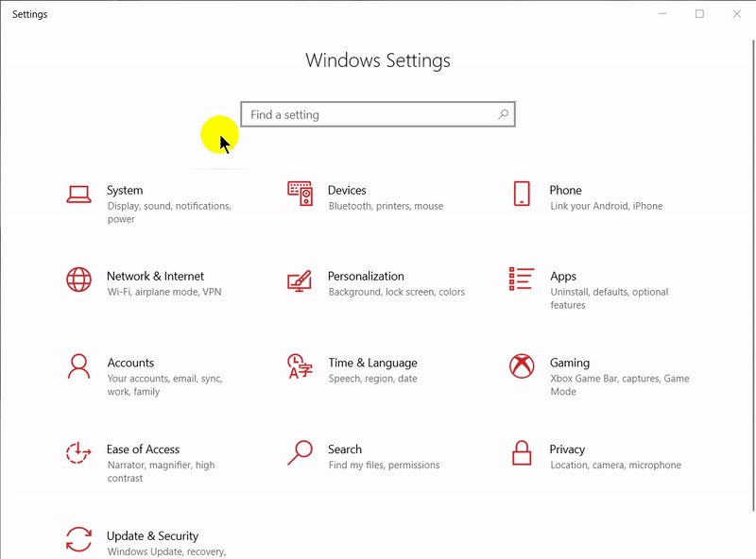Screen dimensions: 756x559
Task: Open the Apps list icon
Action: coord(522,279)
